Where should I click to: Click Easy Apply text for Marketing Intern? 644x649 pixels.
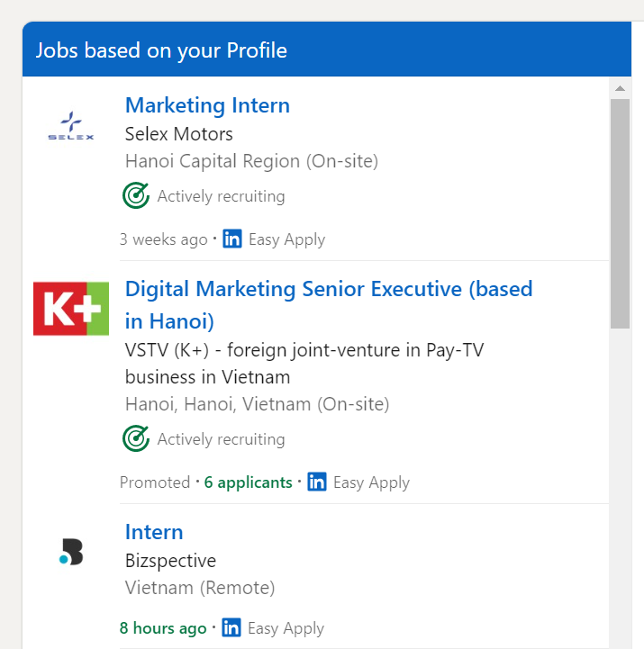point(287,239)
